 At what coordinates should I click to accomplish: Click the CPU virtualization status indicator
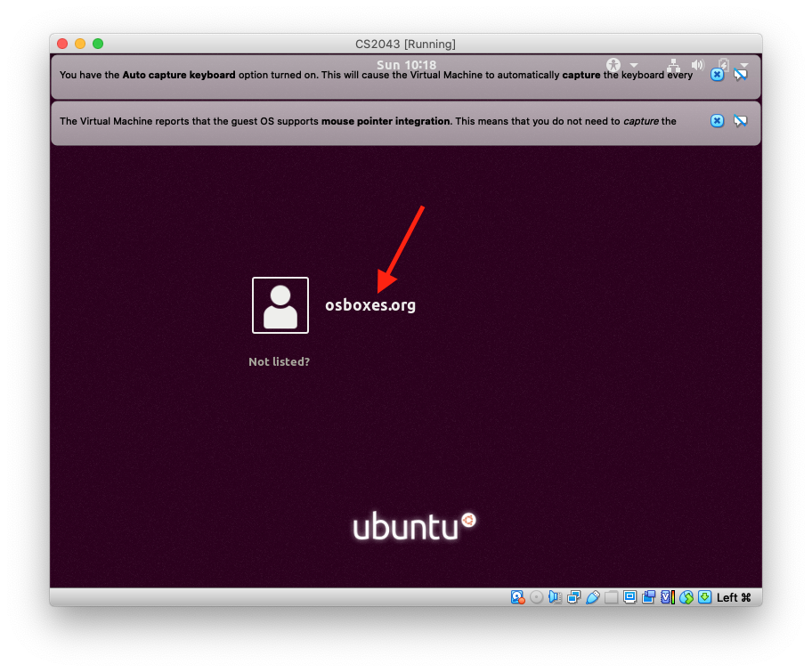[x=667, y=597]
